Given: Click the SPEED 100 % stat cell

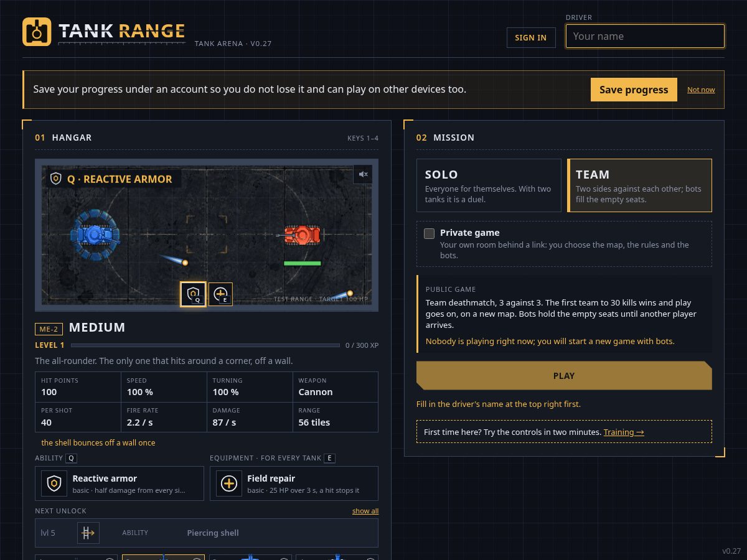Looking at the screenshot, I should click(164, 387).
